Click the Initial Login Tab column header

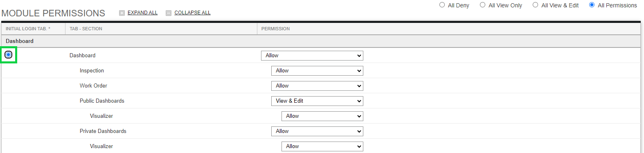point(34,29)
